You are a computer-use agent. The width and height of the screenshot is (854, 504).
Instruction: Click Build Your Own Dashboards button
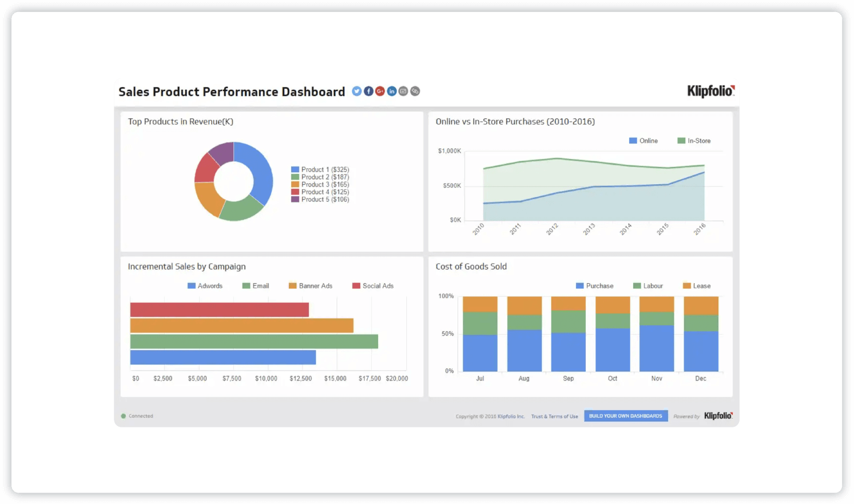pos(625,416)
